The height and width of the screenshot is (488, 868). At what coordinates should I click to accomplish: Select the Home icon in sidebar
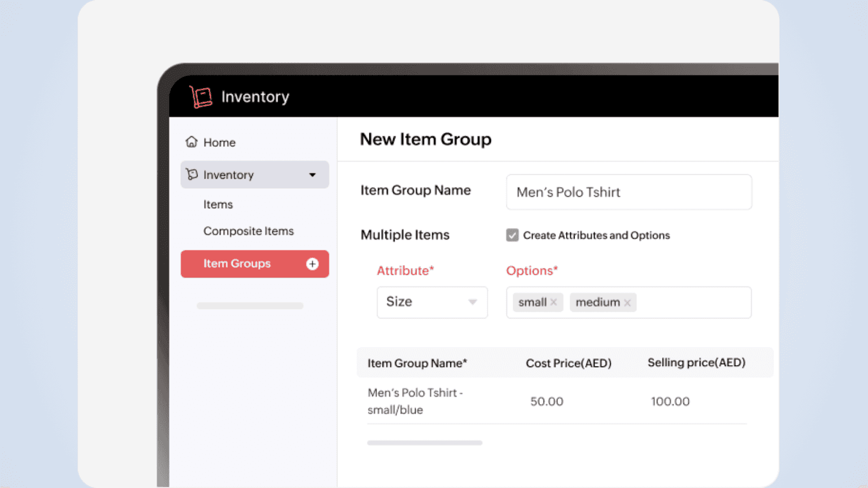pyautogui.click(x=191, y=142)
